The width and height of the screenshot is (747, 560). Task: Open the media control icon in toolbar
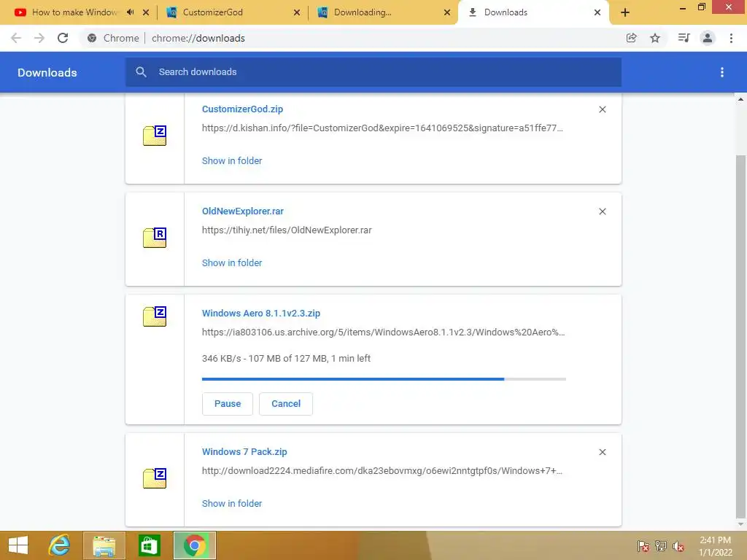[x=684, y=38]
